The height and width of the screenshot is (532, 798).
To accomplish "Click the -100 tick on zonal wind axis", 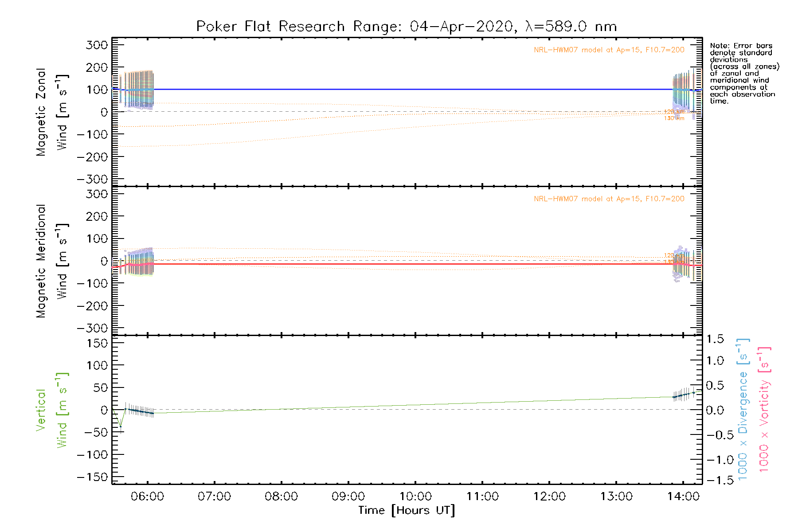I will [92, 134].
